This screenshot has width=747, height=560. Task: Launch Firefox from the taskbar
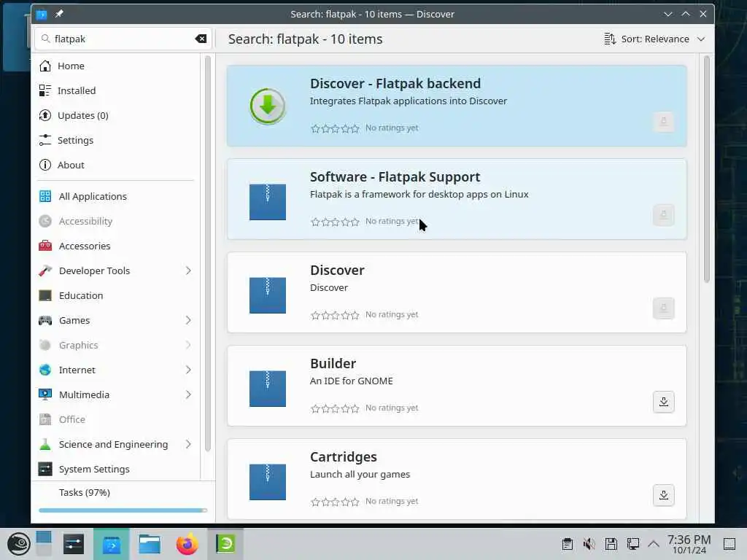[x=187, y=544]
